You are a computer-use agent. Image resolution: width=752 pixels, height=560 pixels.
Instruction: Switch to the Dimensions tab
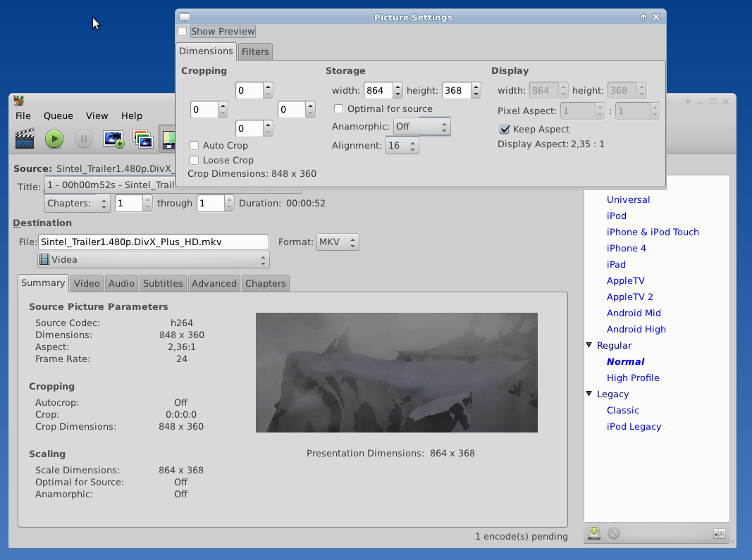(x=207, y=51)
